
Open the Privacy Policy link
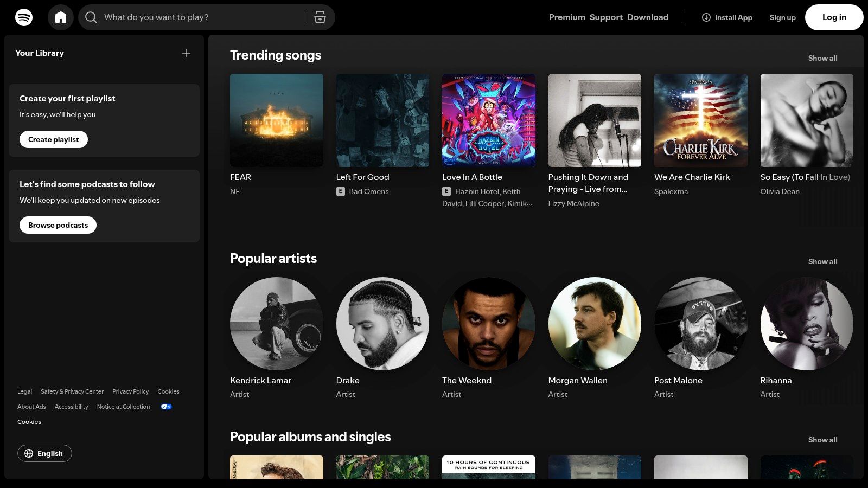(x=130, y=391)
